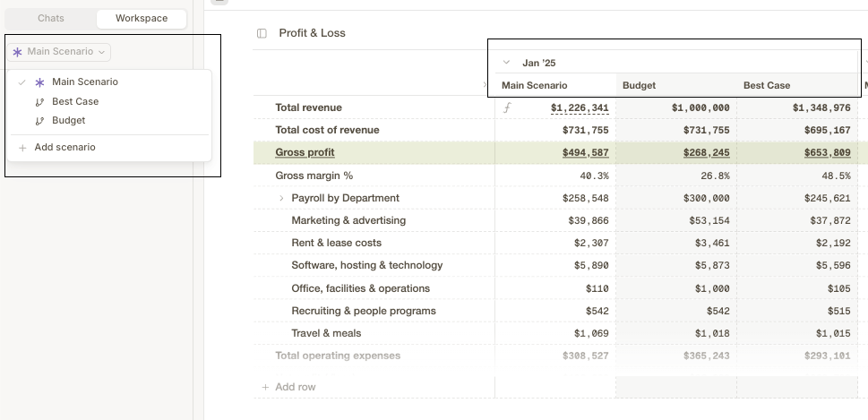Screen dimensions: 868x420
Task: Open the Gross profit row link
Action: pyautogui.click(x=305, y=153)
